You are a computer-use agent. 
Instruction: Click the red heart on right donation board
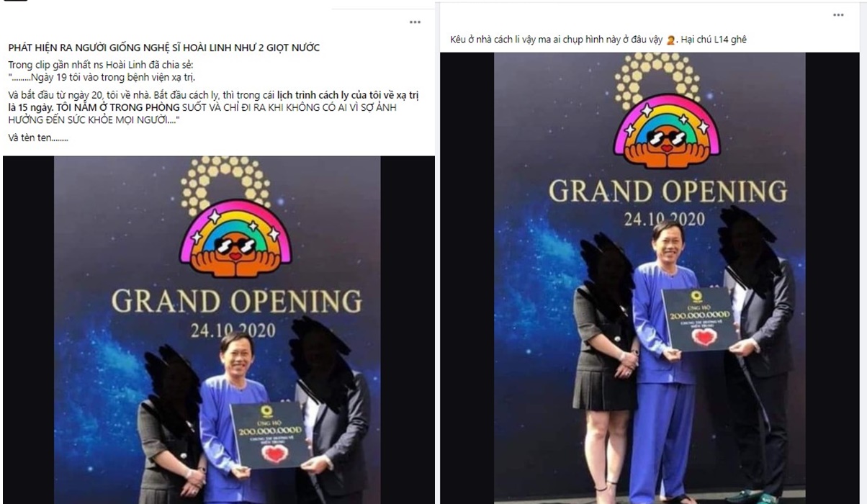click(x=704, y=336)
